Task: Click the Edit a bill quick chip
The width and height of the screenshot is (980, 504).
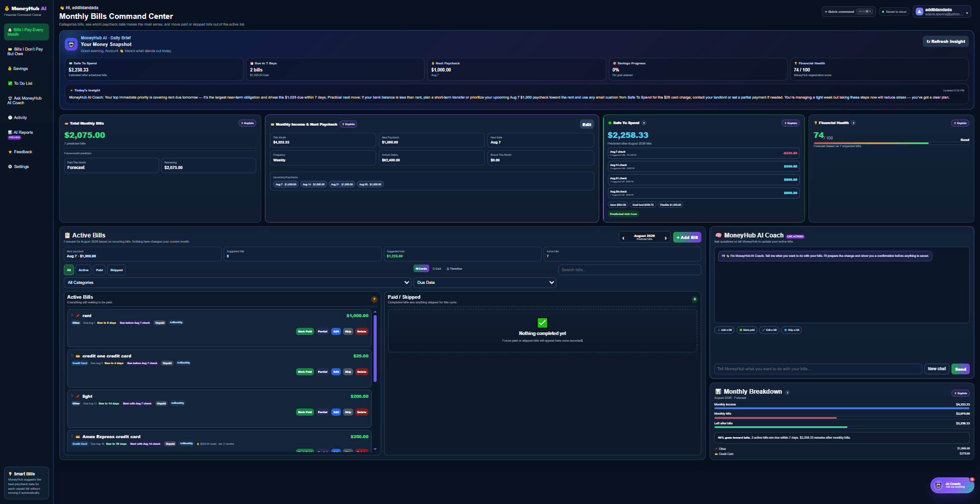Action: point(769,330)
